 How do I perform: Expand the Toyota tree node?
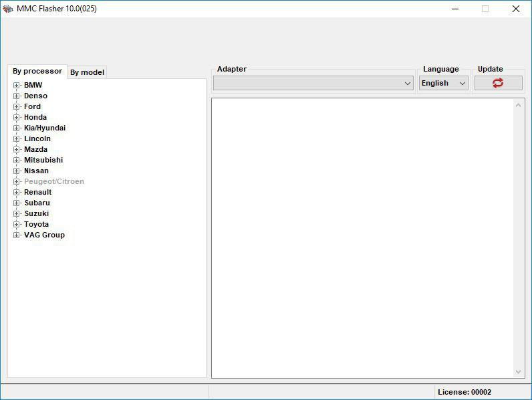(17, 224)
